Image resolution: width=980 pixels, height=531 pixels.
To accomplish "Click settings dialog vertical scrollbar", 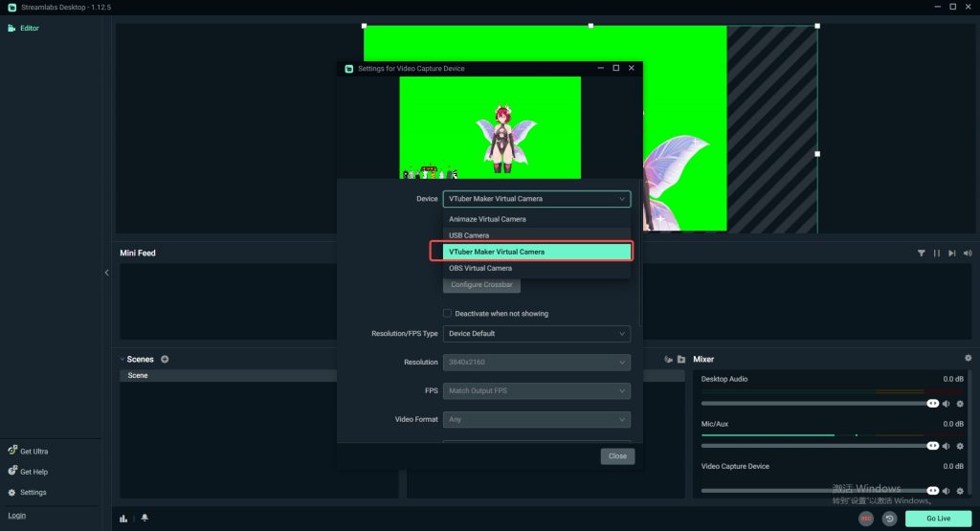I will click(640, 253).
